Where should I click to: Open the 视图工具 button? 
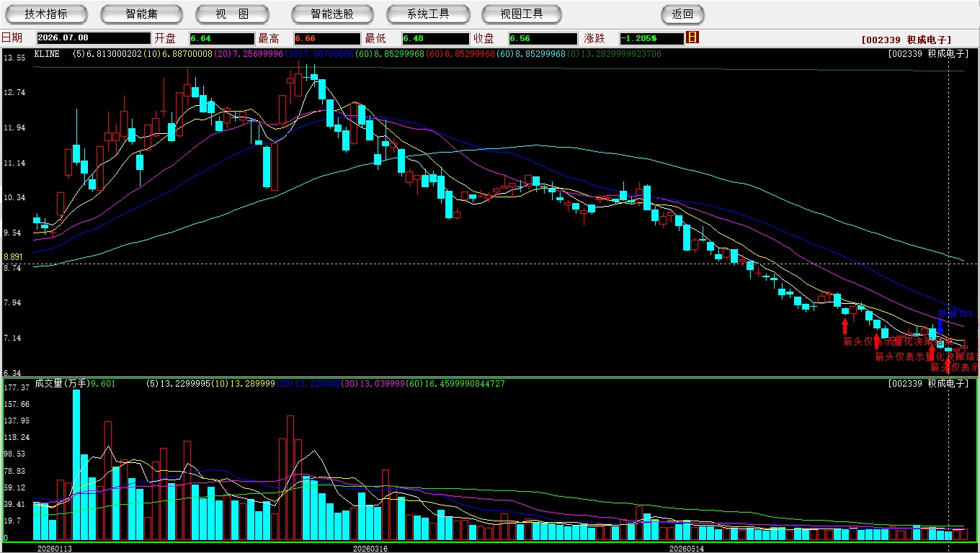click(x=522, y=14)
